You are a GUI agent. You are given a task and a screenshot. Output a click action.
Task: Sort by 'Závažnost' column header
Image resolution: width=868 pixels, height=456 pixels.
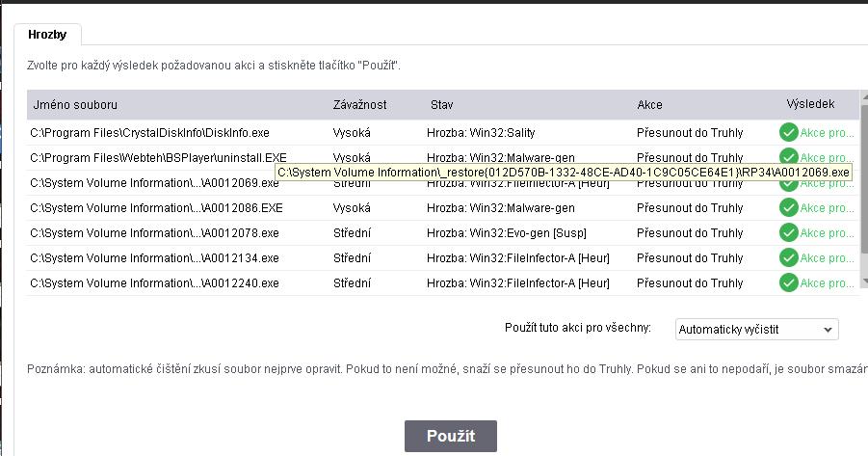360,104
